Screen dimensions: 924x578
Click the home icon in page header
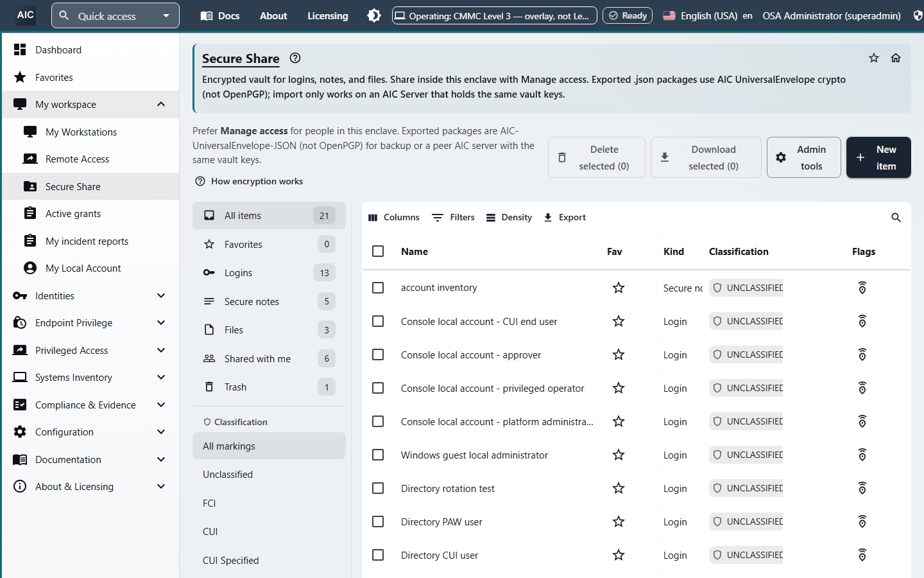896,58
